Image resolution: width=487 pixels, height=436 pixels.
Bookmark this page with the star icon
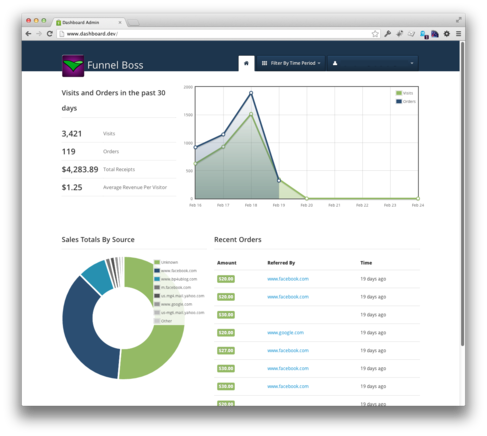click(375, 34)
